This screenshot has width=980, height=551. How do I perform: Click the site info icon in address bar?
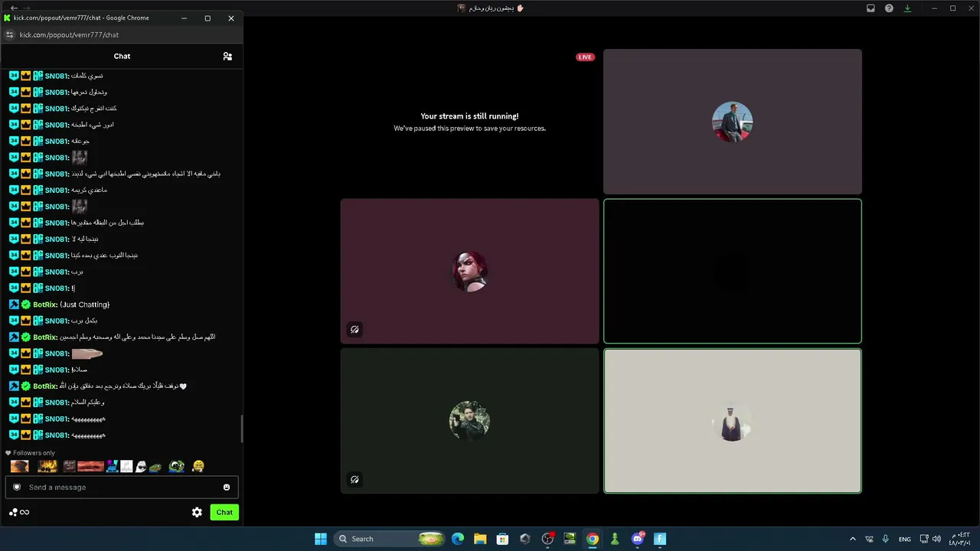click(9, 34)
